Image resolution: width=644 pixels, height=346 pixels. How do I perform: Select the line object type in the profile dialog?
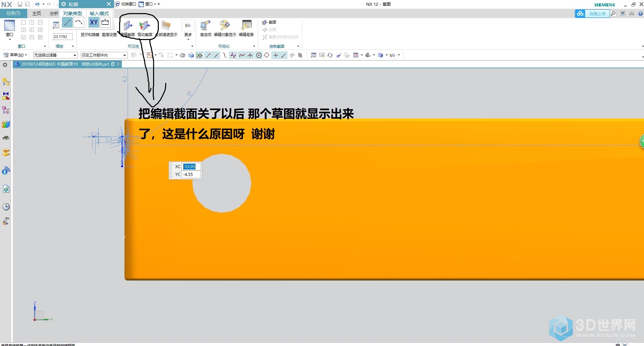click(67, 23)
